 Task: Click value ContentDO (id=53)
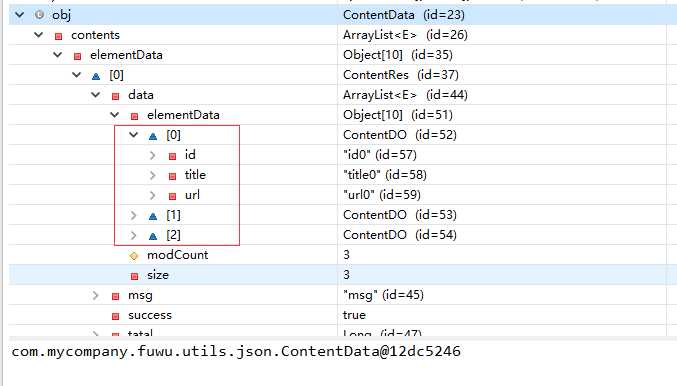(x=400, y=215)
